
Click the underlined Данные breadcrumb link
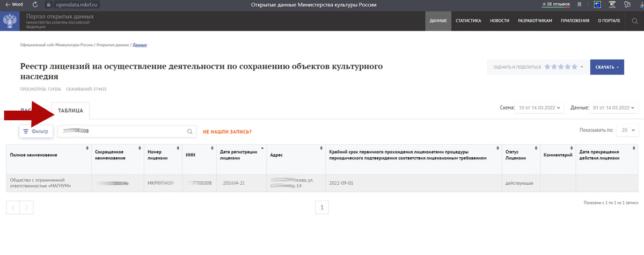(x=140, y=45)
